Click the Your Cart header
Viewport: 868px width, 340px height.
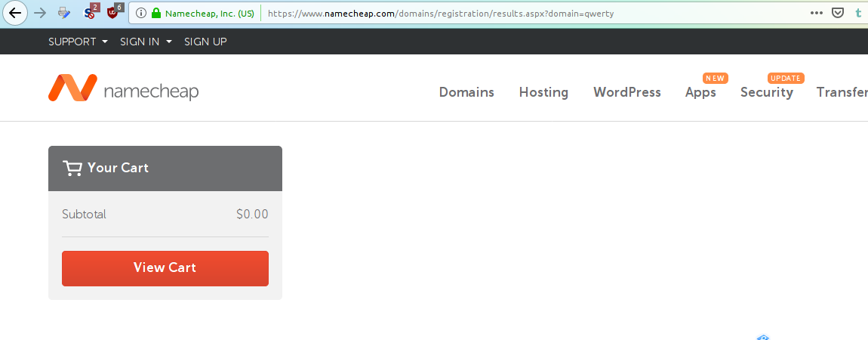[165, 168]
